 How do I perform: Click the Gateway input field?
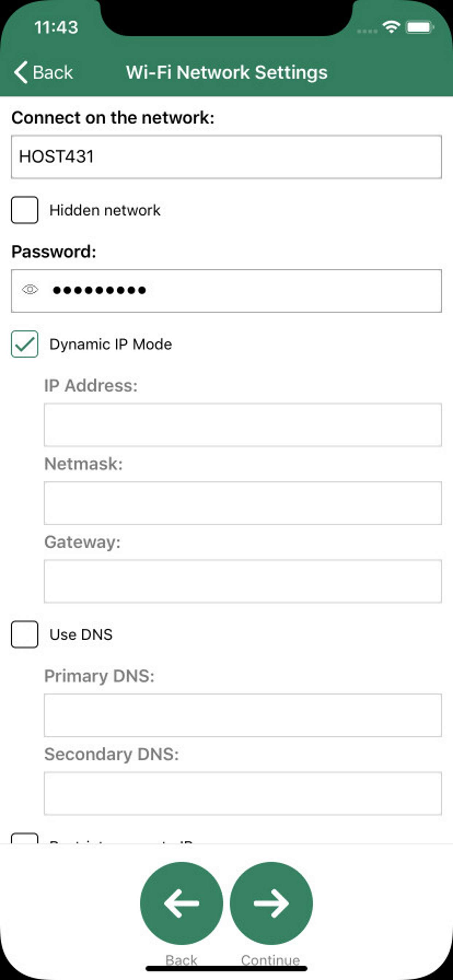pos(243,581)
